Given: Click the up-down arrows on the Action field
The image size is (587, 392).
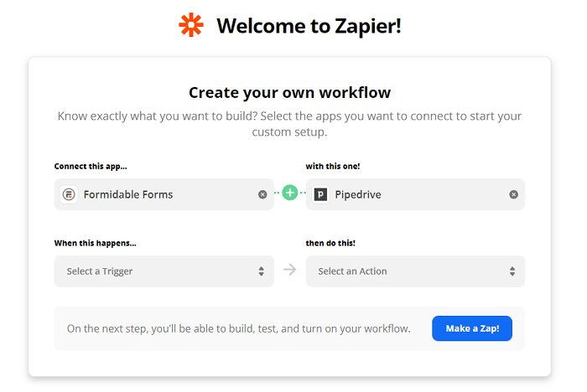Looking at the screenshot, I should click(512, 271).
